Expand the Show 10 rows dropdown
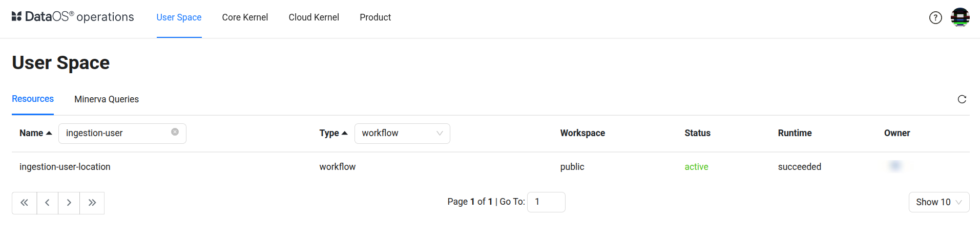This screenshot has width=980, height=239. [939, 202]
